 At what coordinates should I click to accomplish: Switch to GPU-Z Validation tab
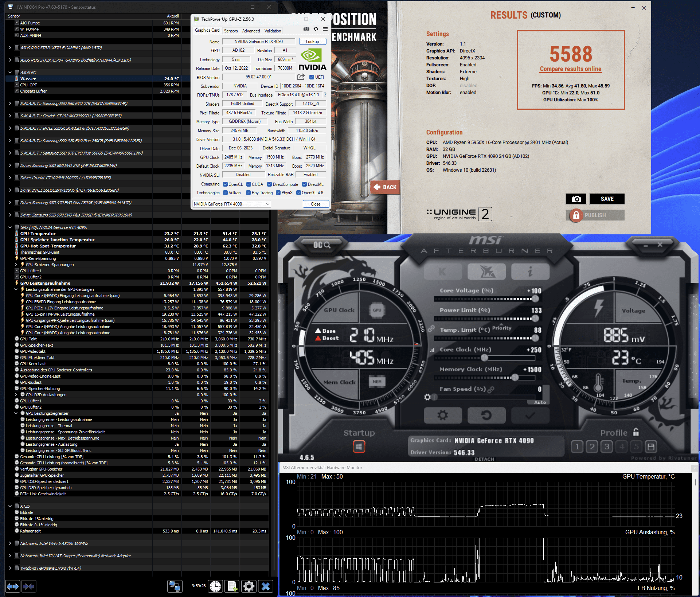[x=273, y=31]
